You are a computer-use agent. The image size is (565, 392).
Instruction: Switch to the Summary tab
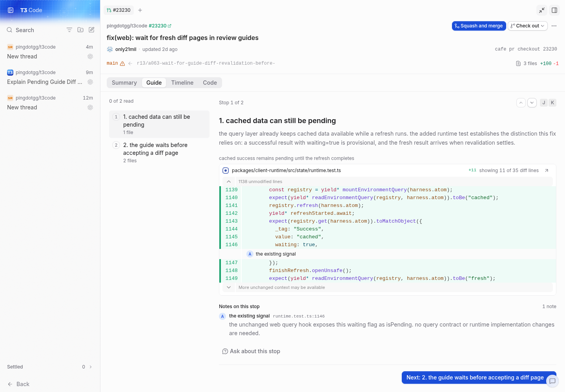(124, 83)
